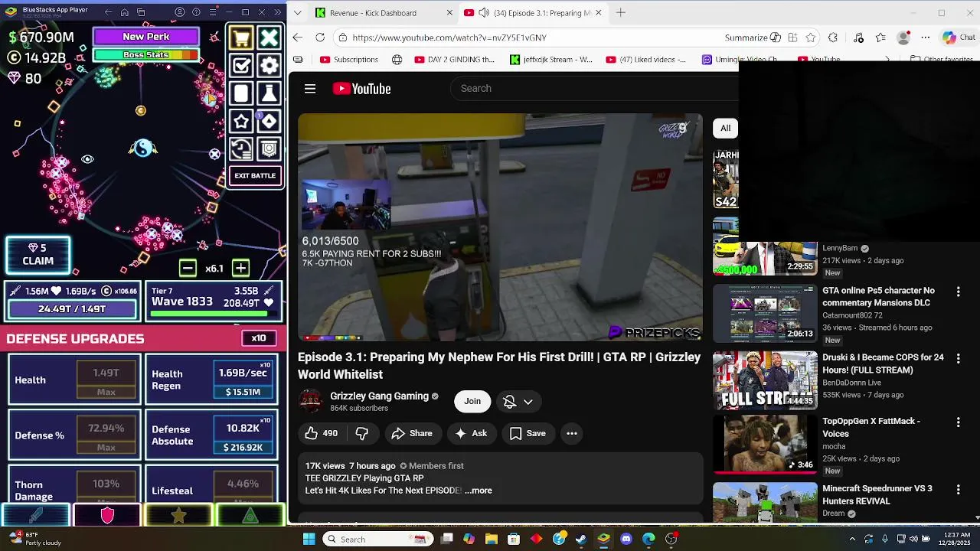980x551 pixels.
Task: Expand more bookmarks chevron
Action: coord(887,60)
